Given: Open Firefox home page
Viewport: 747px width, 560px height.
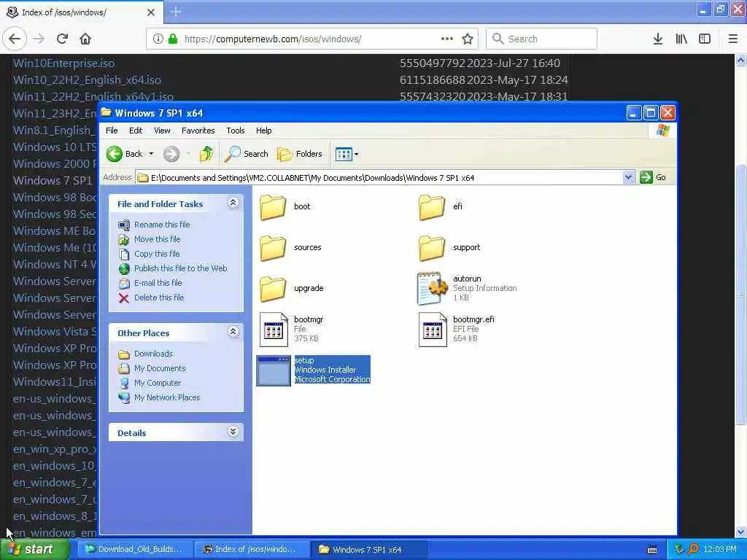Looking at the screenshot, I should pyautogui.click(x=85, y=39).
